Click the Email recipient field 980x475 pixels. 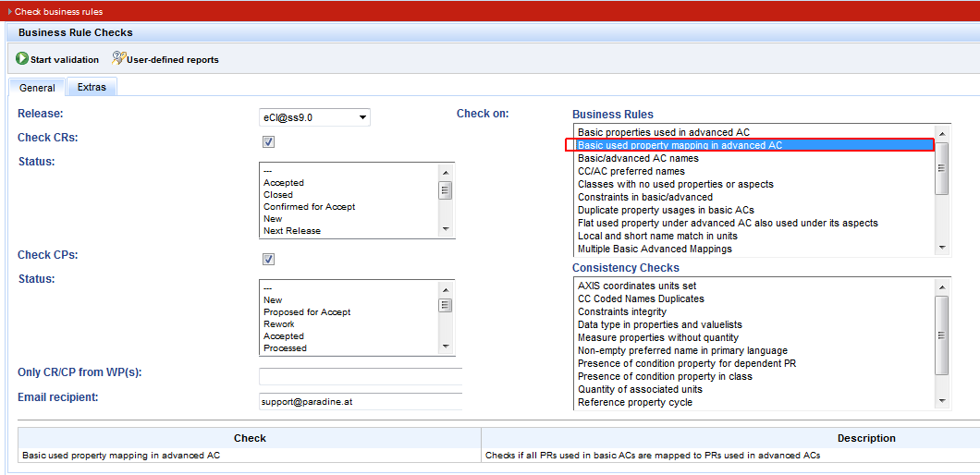(361, 402)
